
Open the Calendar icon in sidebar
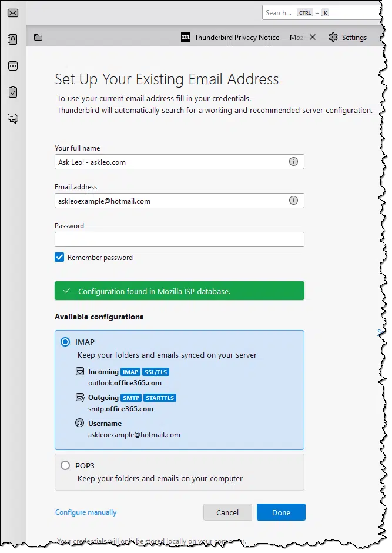coord(13,66)
